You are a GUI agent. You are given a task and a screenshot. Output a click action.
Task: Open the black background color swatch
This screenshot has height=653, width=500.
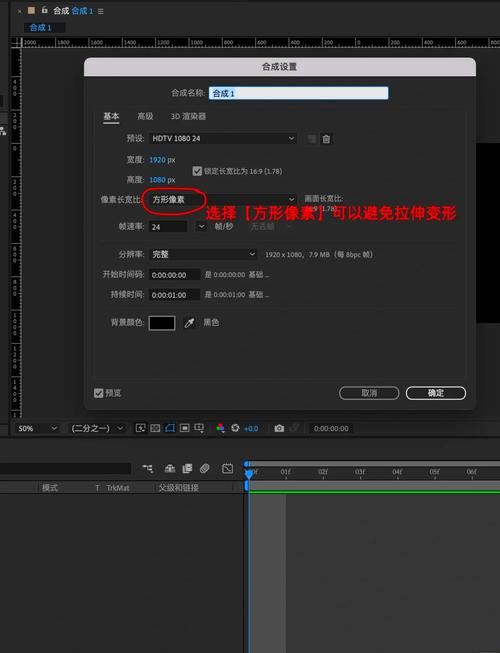tap(162, 323)
